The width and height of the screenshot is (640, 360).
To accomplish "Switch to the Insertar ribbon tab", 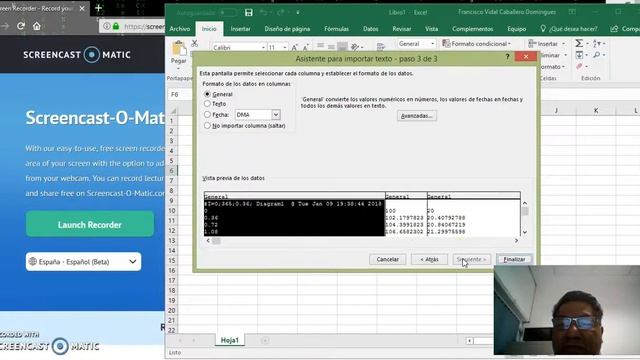I will pos(240,29).
